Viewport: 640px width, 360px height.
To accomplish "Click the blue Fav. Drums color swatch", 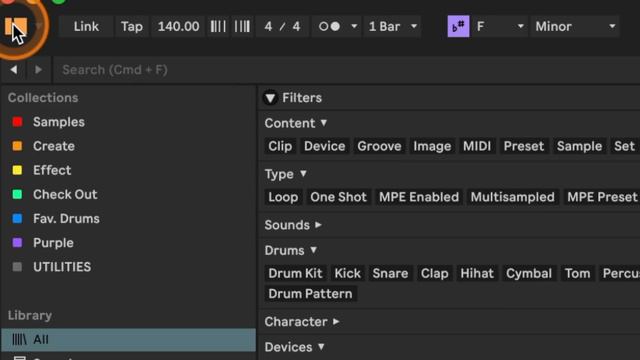I will [x=17, y=218].
